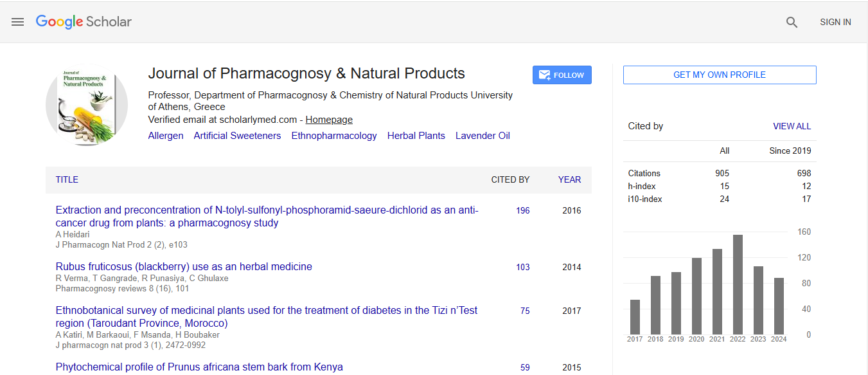This screenshot has height=375, width=868.
Task: Click View All in Cited by panel
Action: pyautogui.click(x=792, y=127)
